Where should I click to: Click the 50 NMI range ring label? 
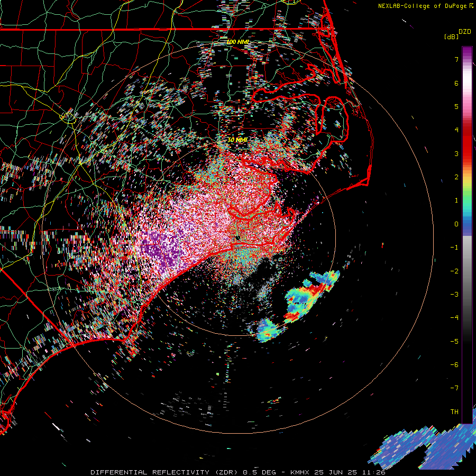coord(237,140)
